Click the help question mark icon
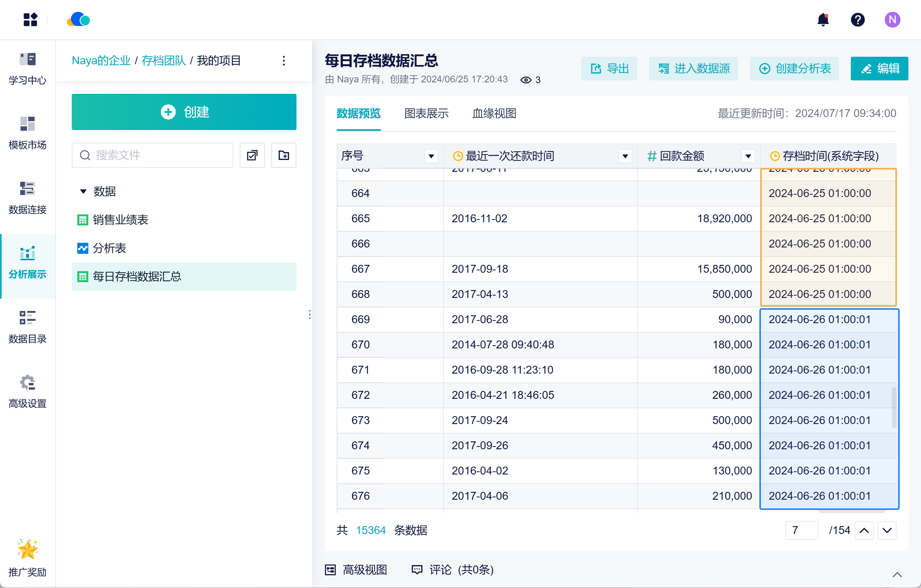 click(x=858, y=20)
